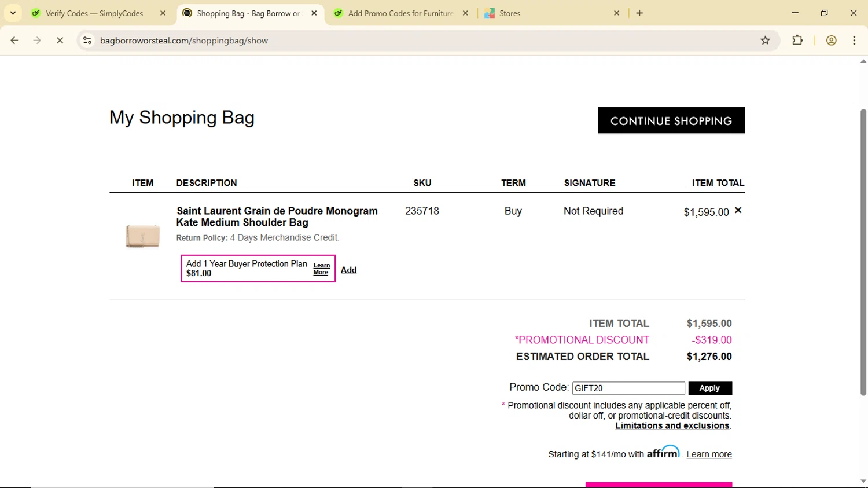Select the Shopping Bag - Bag Borrow tab
The width and height of the screenshot is (868, 488).
[x=248, y=13]
